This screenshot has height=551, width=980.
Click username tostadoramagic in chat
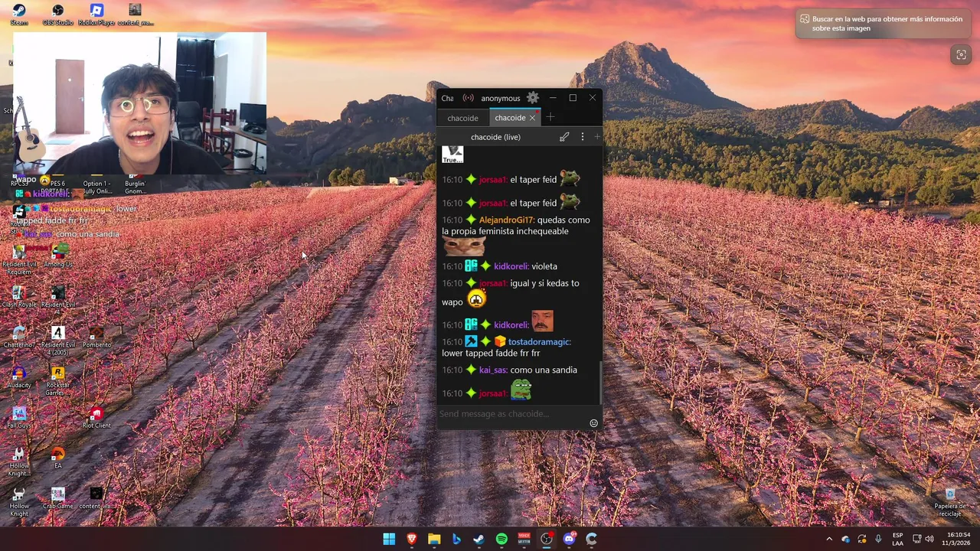pyautogui.click(x=539, y=341)
